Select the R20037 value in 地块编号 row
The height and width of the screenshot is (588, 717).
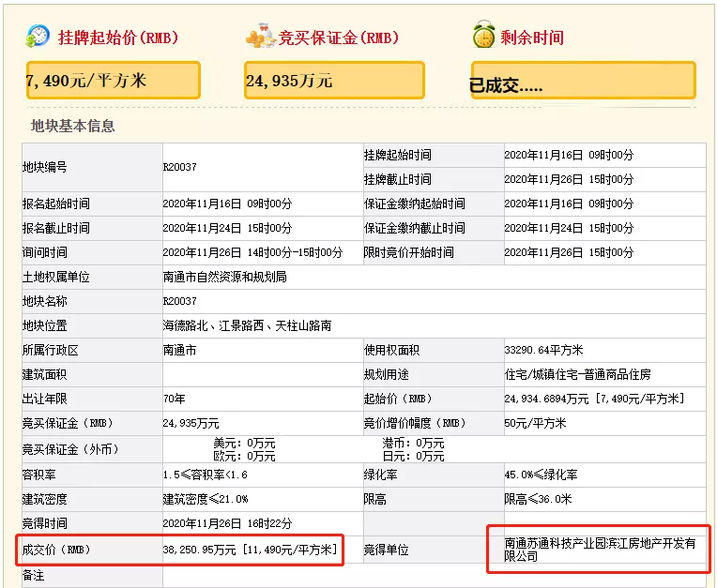coord(179,167)
